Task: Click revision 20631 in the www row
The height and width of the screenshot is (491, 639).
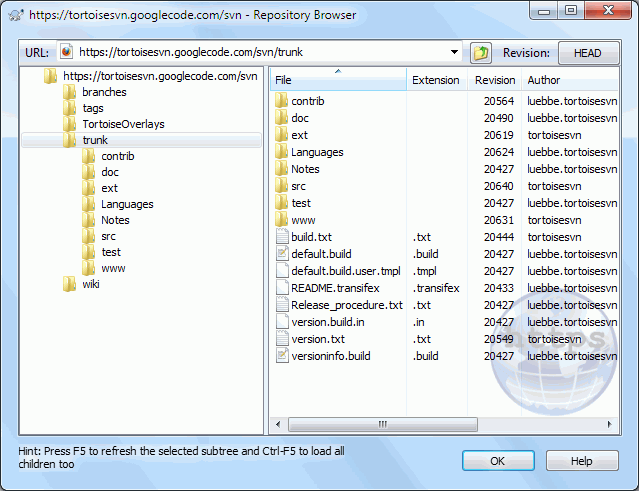Action: tap(499, 220)
